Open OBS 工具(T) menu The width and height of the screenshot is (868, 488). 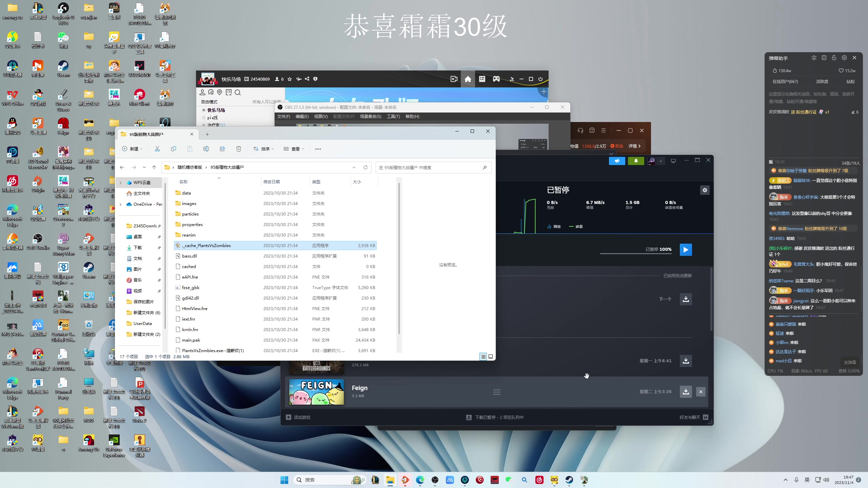393,117
